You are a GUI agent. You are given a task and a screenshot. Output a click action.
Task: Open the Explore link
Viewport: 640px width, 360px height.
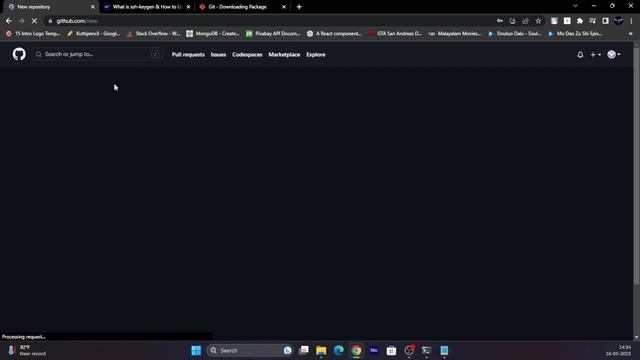(316, 55)
